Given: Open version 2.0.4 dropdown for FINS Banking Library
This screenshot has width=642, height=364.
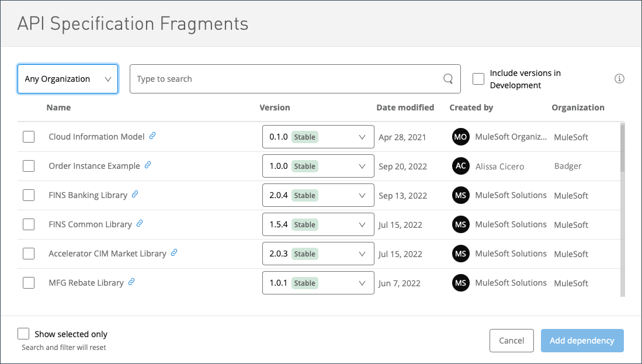Looking at the screenshot, I should coord(318,195).
